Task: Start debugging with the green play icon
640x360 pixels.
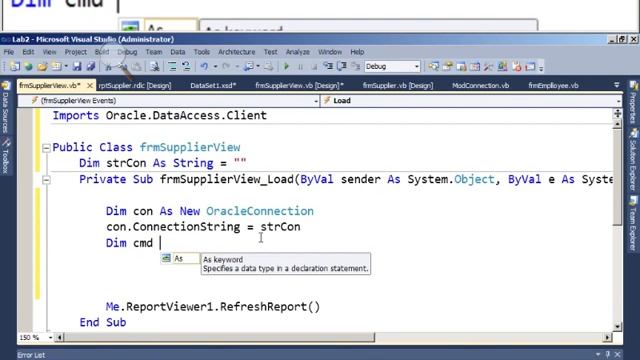Action: (287, 66)
